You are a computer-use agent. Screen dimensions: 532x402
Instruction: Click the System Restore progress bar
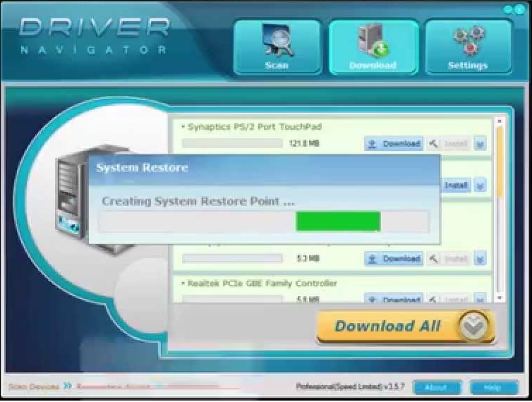tap(264, 221)
